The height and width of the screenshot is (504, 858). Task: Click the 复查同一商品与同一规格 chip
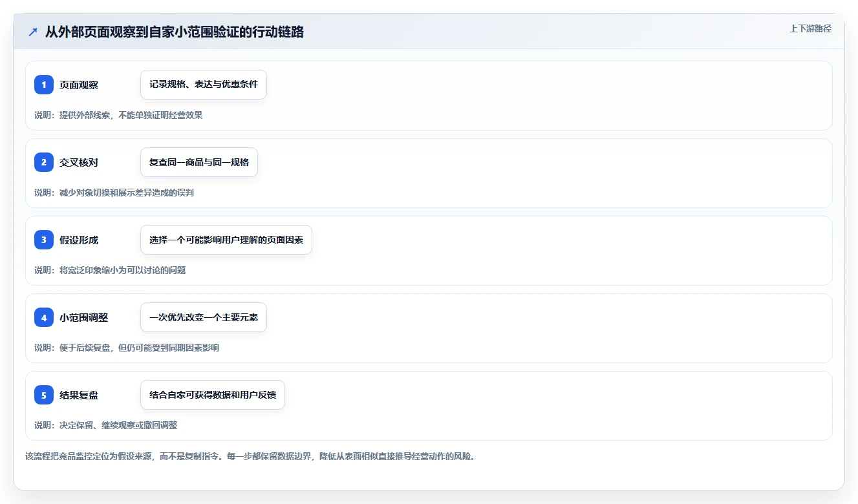(x=199, y=162)
